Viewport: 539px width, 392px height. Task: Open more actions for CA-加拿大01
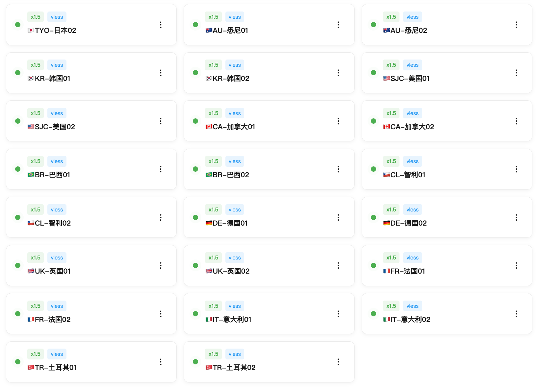click(338, 121)
